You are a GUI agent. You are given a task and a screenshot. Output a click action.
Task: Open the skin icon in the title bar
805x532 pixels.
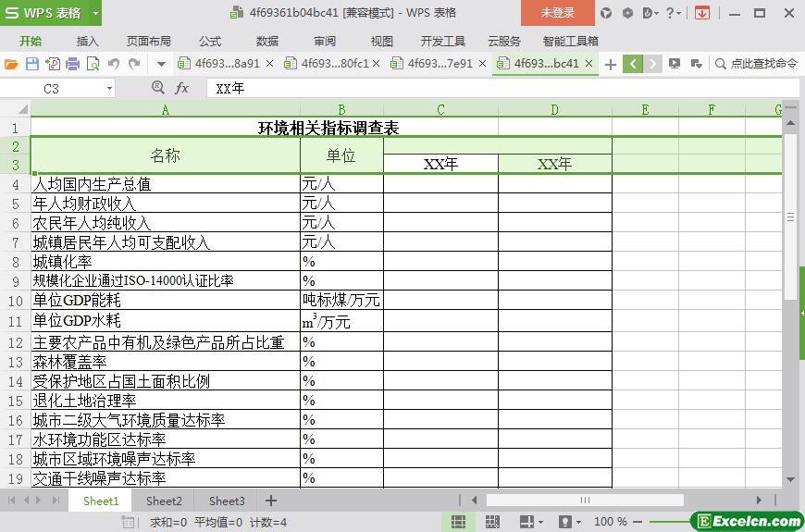tap(606, 13)
